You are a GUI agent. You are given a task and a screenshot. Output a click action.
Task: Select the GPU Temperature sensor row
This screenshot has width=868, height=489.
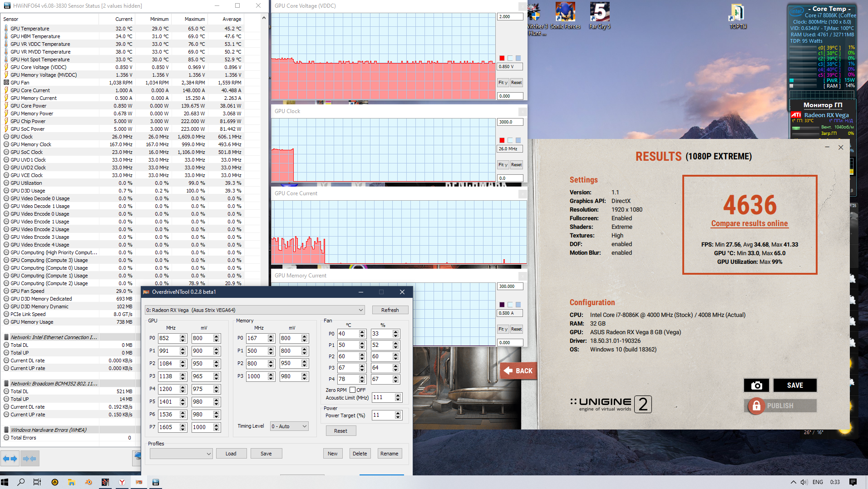(x=123, y=29)
